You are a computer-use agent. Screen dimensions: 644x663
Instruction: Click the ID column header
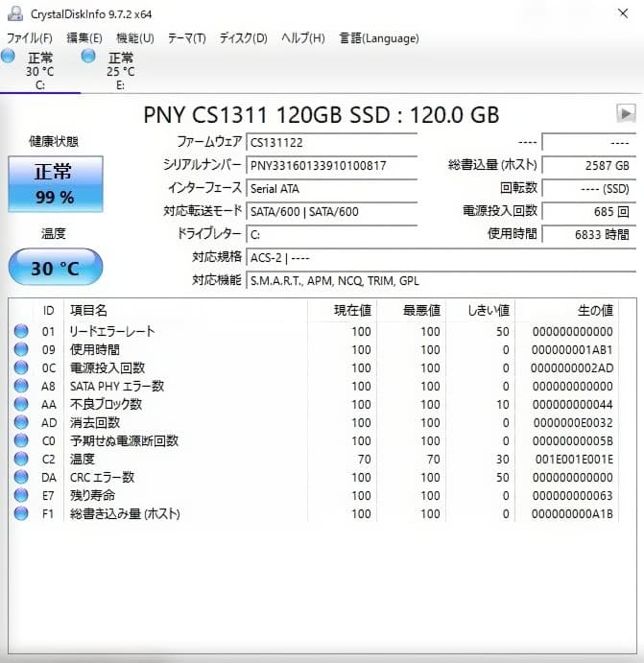(x=49, y=310)
